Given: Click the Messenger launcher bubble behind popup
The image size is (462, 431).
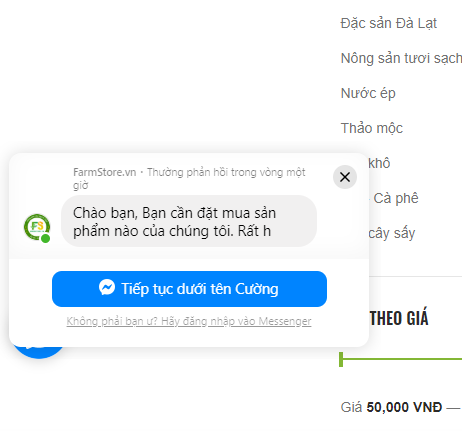Looking at the screenshot, I should pyautogui.click(x=39, y=352).
